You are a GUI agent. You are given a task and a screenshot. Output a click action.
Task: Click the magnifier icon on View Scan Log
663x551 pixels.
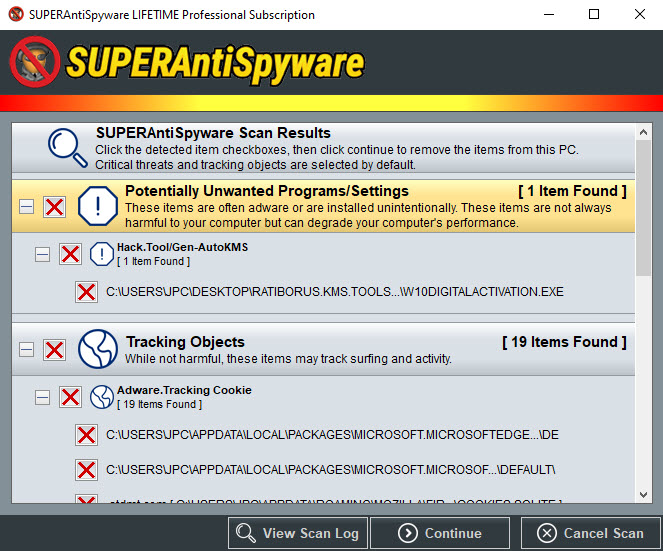tap(246, 533)
